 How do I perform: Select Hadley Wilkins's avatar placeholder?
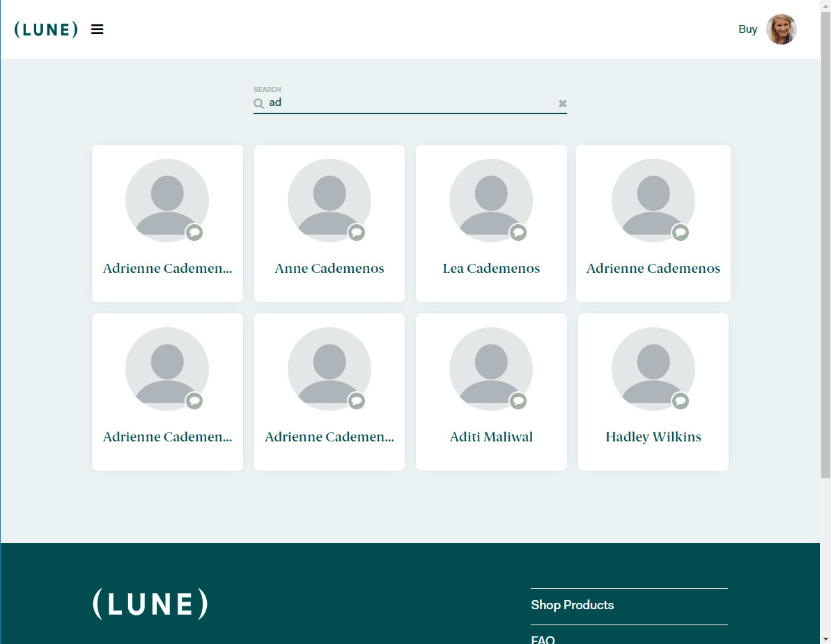[653, 368]
